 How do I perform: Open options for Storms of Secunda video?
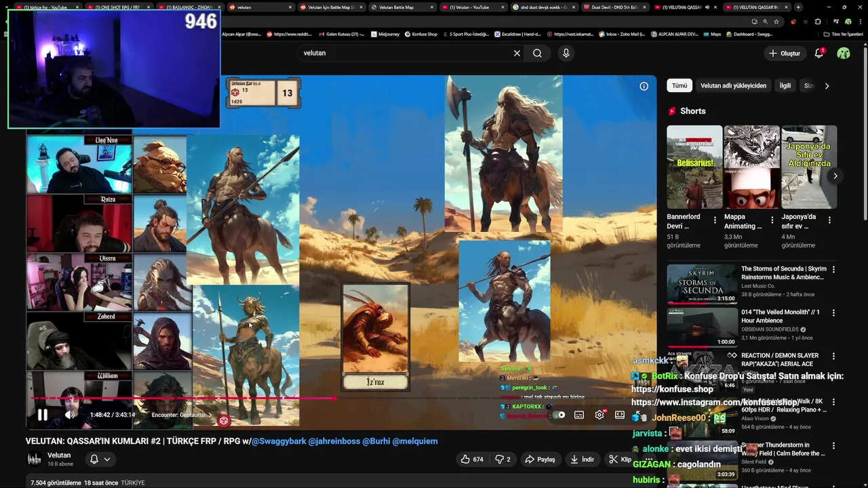click(x=833, y=269)
